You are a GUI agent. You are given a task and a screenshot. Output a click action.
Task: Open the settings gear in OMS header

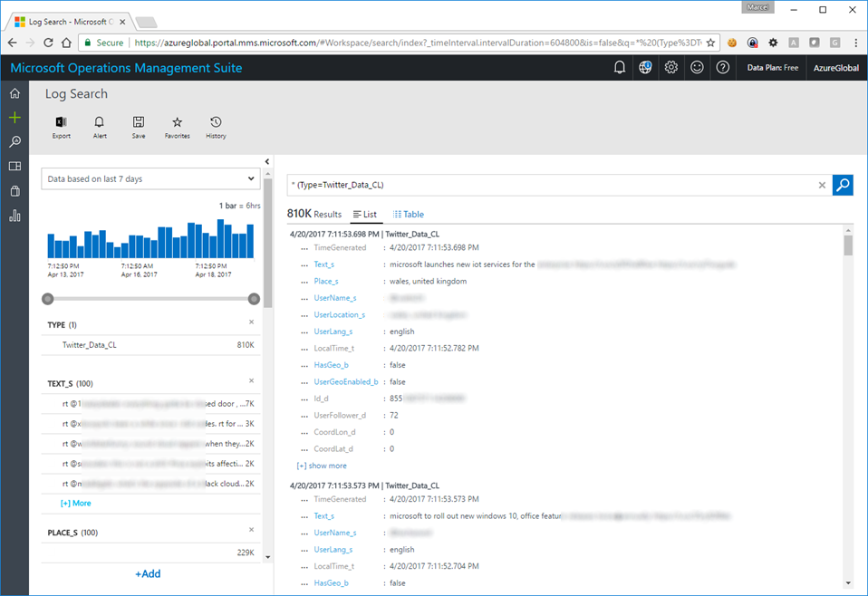click(670, 68)
